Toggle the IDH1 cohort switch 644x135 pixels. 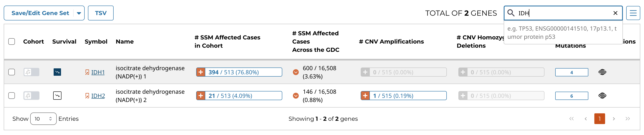(31, 72)
